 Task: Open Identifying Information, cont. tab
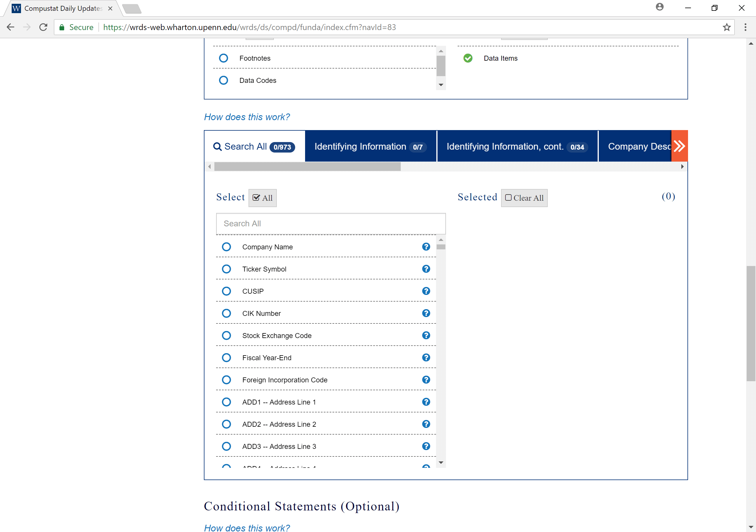click(517, 146)
